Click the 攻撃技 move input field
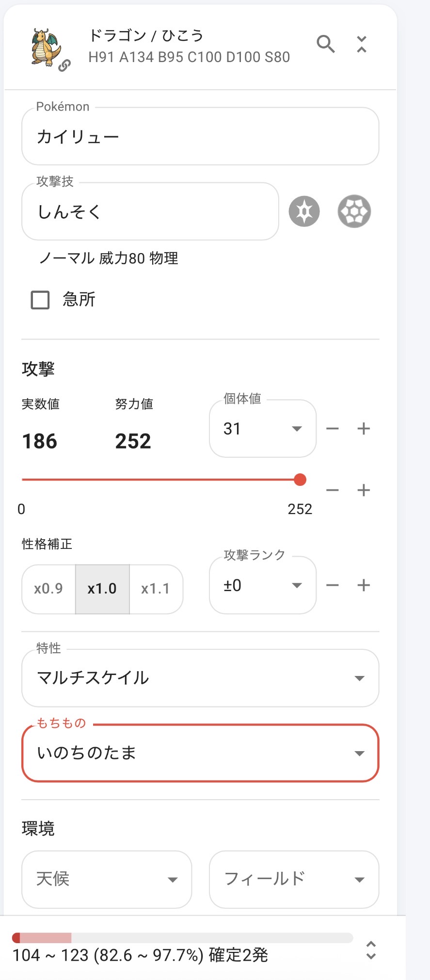430x980 pixels. 150,211
